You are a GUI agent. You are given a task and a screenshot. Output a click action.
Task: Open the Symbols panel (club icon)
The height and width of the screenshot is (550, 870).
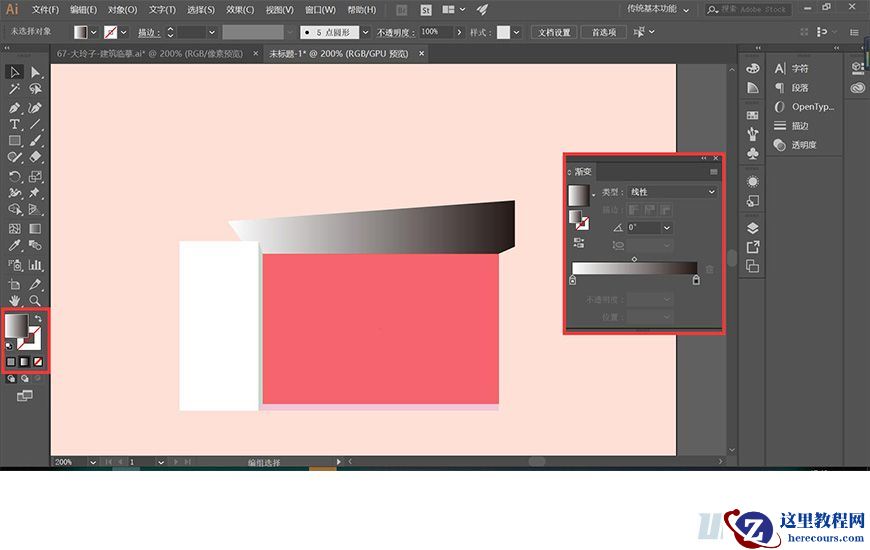point(753,154)
